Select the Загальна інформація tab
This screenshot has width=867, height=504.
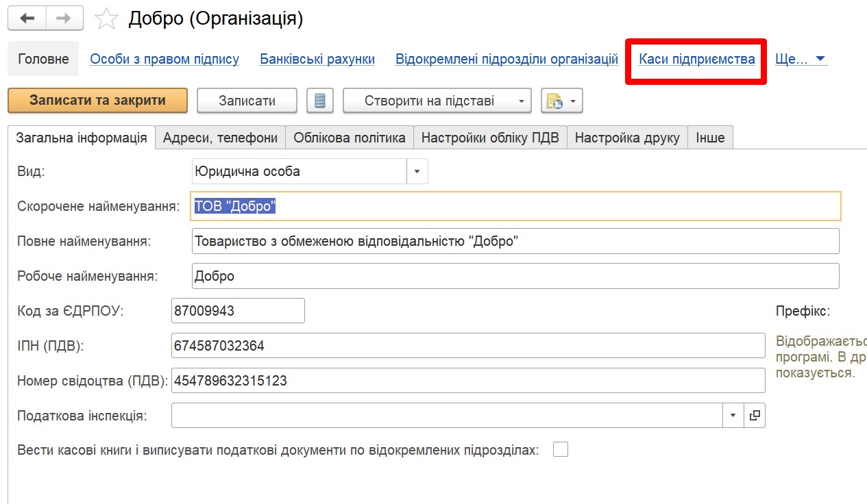82,138
